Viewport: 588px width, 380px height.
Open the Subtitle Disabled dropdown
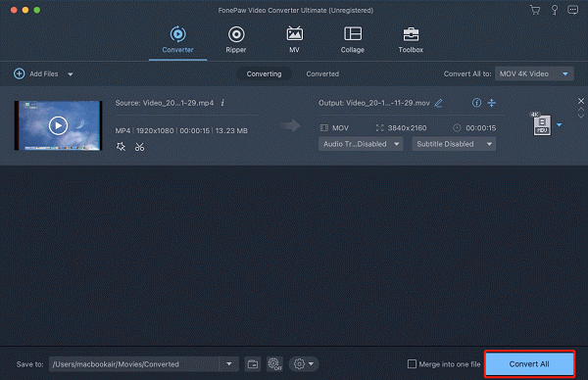[454, 144]
